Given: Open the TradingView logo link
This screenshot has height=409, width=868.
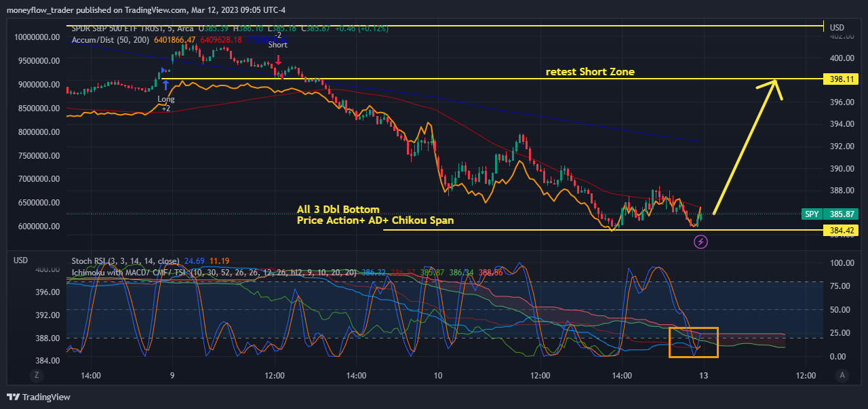Looking at the screenshot, I should point(39,397).
